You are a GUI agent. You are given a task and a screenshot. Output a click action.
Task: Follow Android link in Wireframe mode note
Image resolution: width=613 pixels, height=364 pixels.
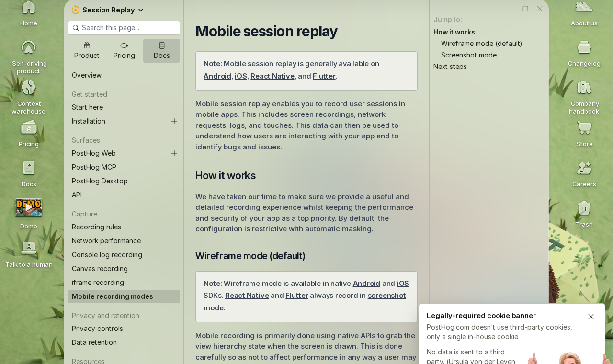pyautogui.click(x=366, y=284)
